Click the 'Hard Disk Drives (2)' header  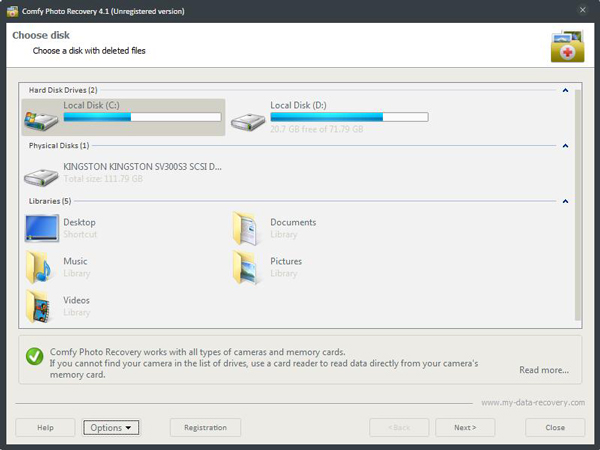coord(63,90)
